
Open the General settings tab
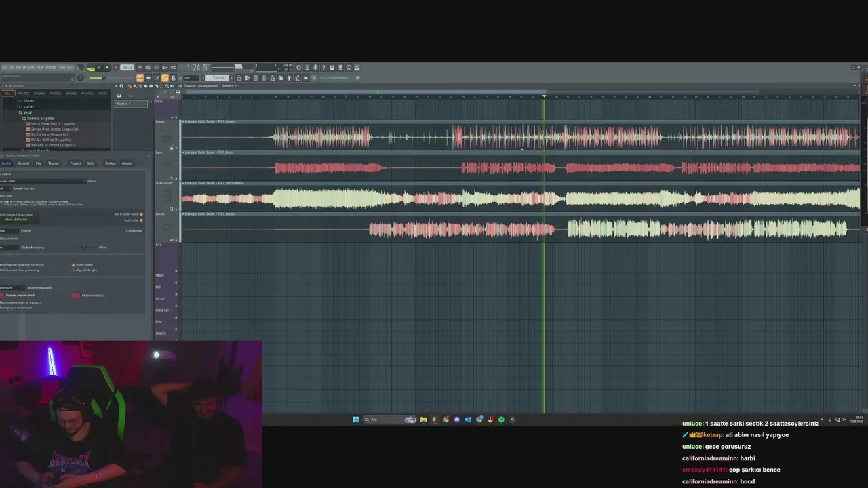[x=23, y=163]
